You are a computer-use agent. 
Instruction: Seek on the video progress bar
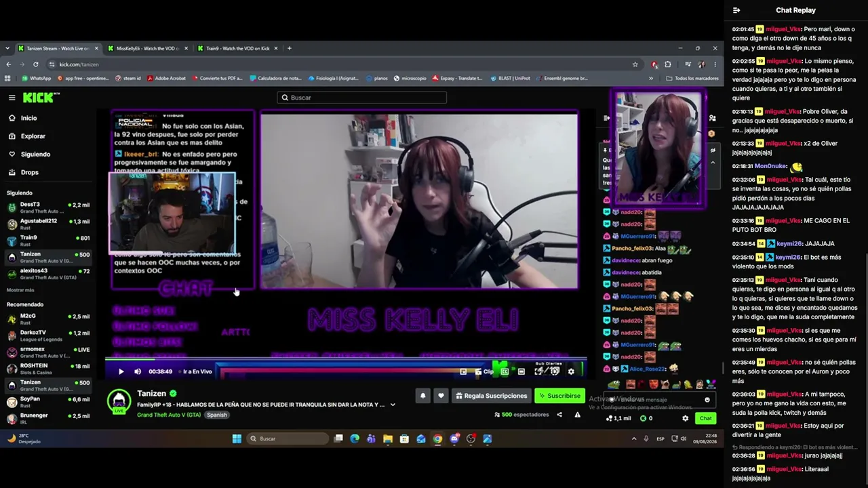[x=346, y=359]
